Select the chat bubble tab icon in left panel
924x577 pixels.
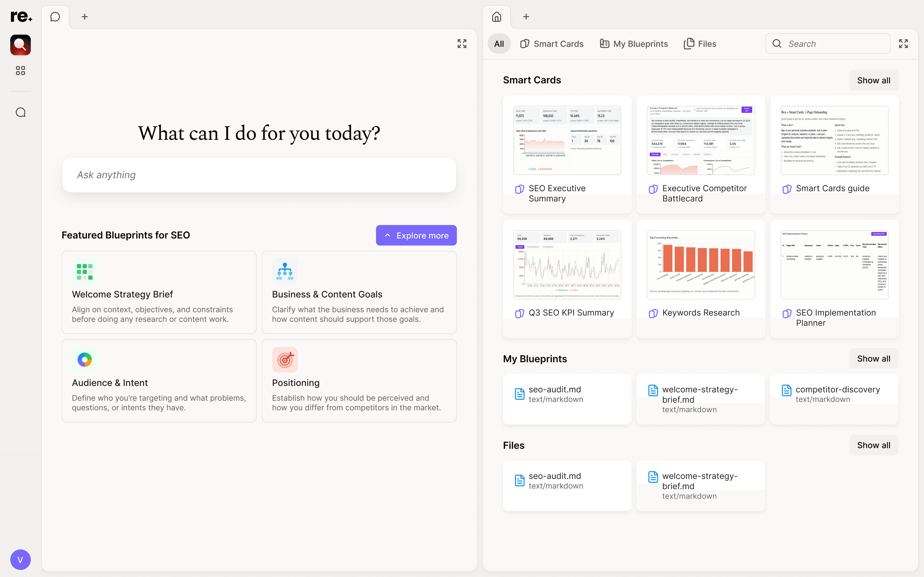point(55,16)
